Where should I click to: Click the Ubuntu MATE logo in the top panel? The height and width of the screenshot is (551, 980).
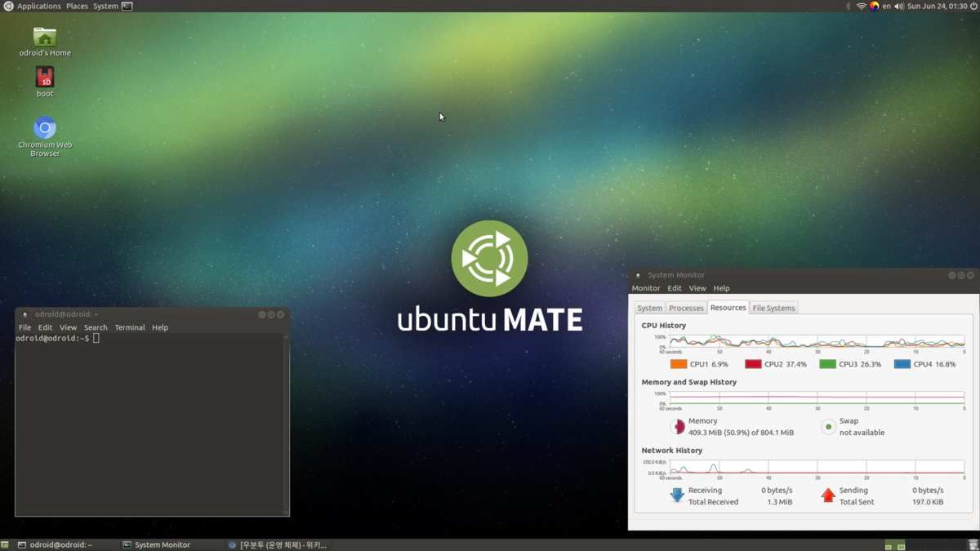(x=8, y=6)
